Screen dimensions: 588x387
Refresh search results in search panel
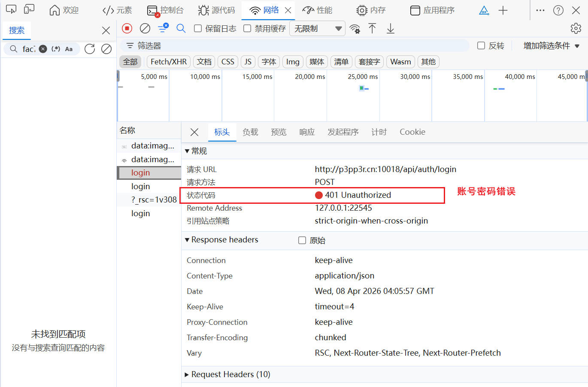click(90, 49)
